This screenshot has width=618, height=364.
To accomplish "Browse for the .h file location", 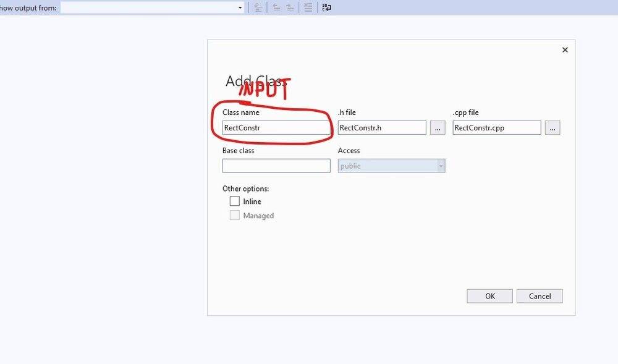I will [x=438, y=128].
